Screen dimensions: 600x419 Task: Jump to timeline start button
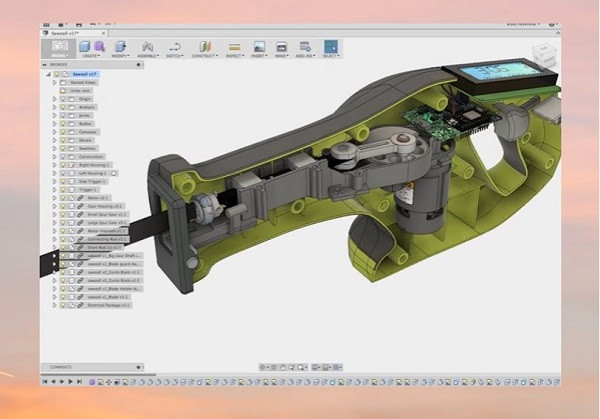point(45,382)
